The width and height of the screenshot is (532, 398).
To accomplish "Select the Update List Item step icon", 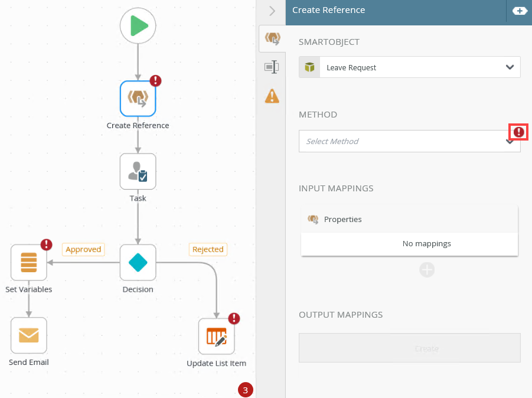I will tap(217, 336).
